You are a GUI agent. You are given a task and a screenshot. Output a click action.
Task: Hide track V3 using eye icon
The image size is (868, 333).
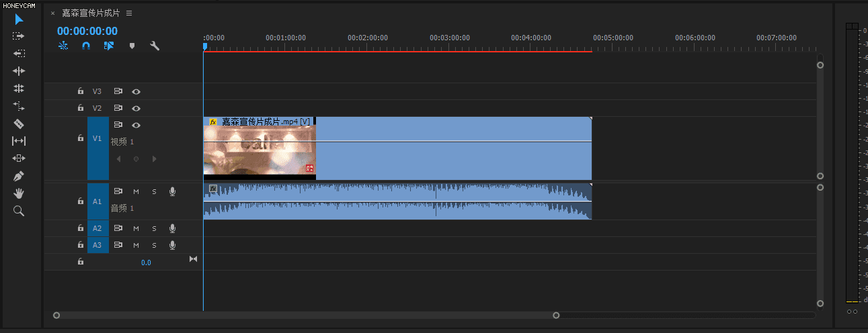point(136,91)
